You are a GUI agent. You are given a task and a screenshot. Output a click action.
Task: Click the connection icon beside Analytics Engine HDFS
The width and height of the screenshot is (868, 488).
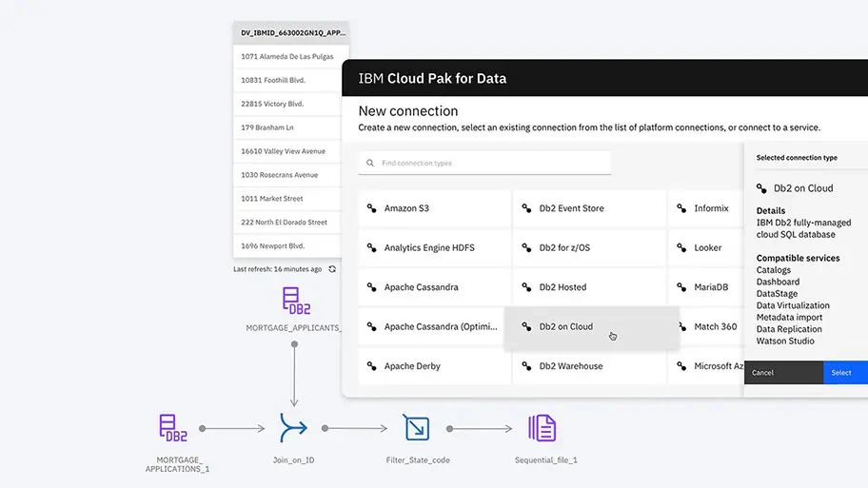pyautogui.click(x=371, y=247)
